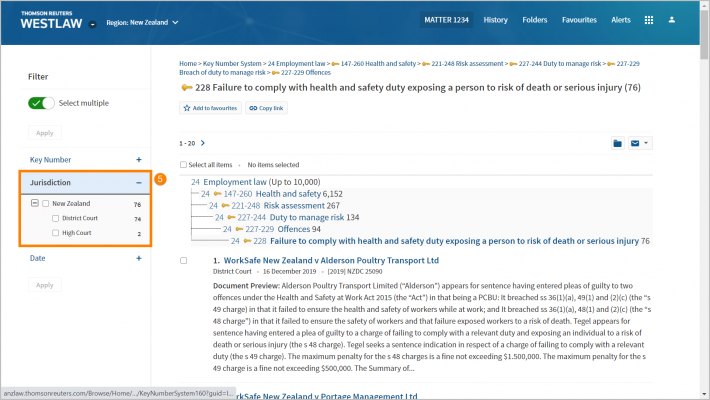Click the MATTER 1234 button
Screen dimensions: 710x400
tap(446, 20)
